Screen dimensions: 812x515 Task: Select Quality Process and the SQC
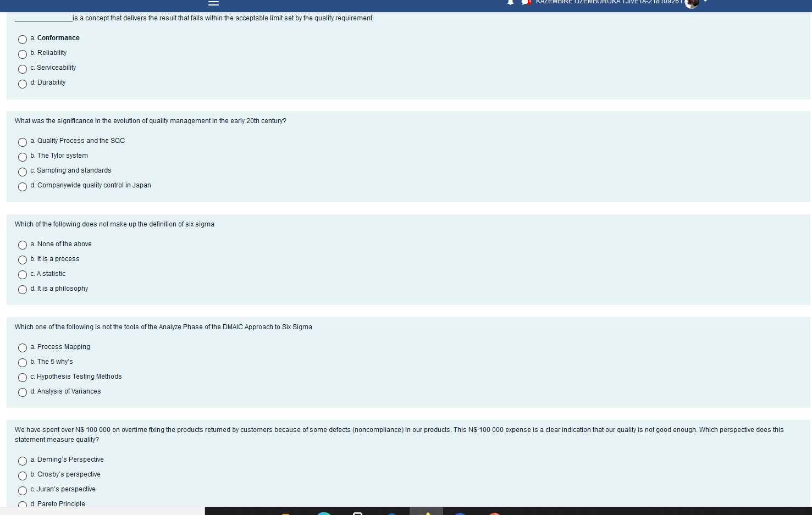pos(23,142)
